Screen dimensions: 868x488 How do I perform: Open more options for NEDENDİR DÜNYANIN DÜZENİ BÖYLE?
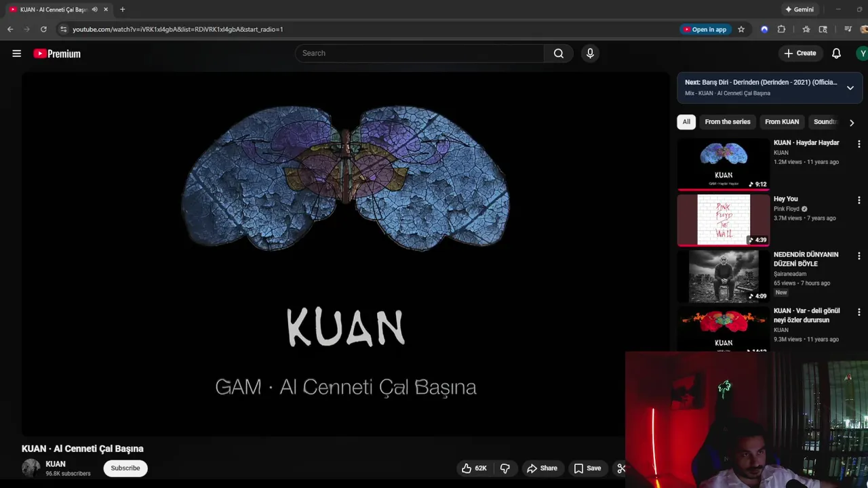pyautogui.click(x=859, y=256)
